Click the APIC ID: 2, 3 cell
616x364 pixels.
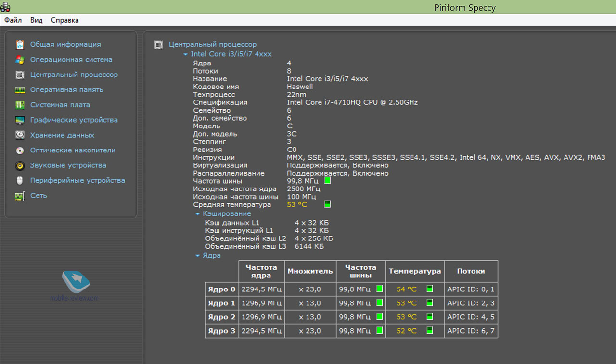click(x=471, y=303)
